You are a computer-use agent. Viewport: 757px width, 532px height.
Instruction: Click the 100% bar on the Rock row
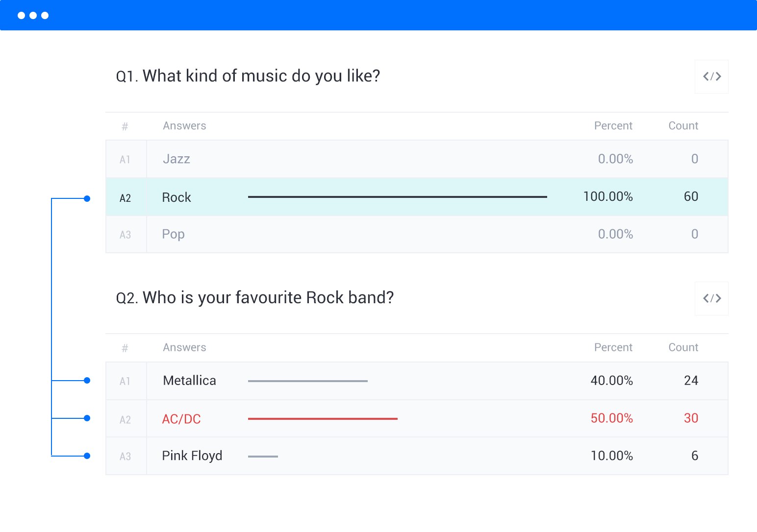(398, 196)
